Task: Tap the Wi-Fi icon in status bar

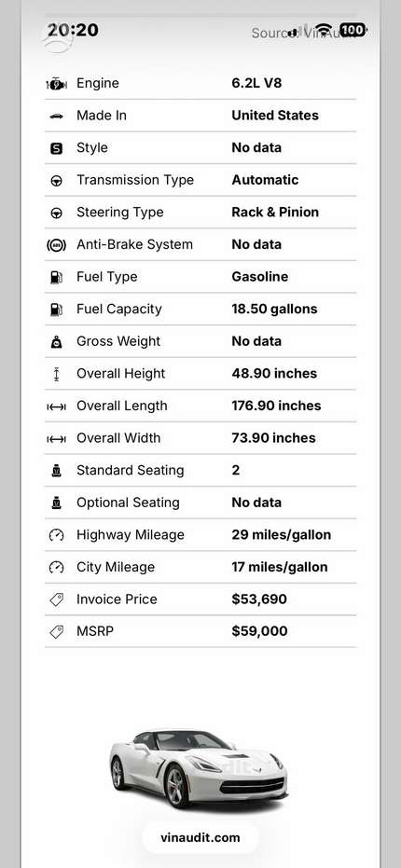Action: coord(325,30)
